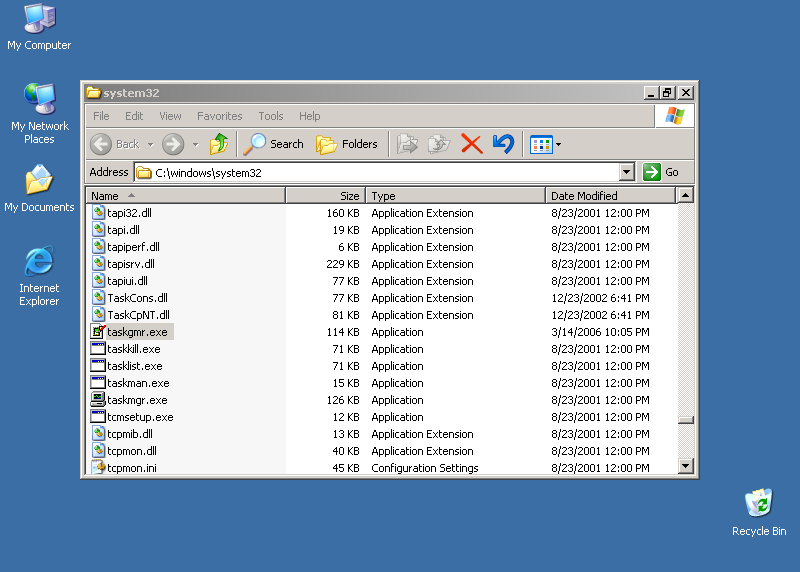Click the 126 KB size cell
Viewport: 800px width, 572px height.
(343, 400)
